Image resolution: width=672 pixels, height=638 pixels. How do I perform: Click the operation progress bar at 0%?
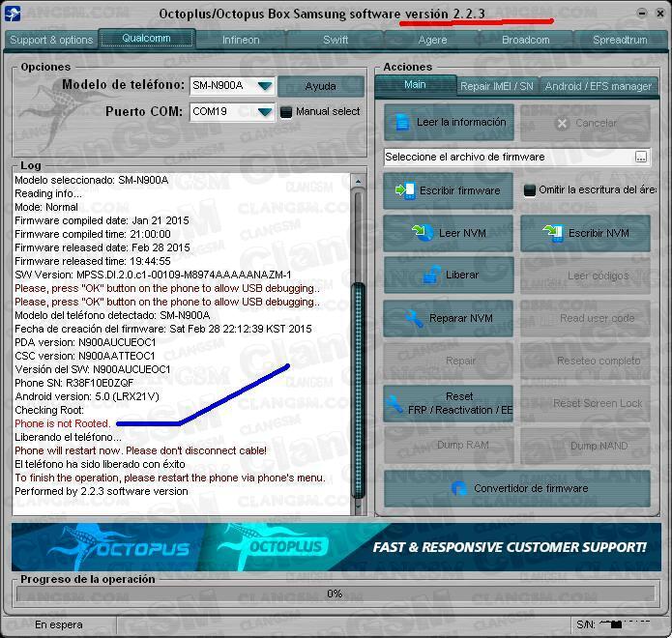[x=336, y=594]
